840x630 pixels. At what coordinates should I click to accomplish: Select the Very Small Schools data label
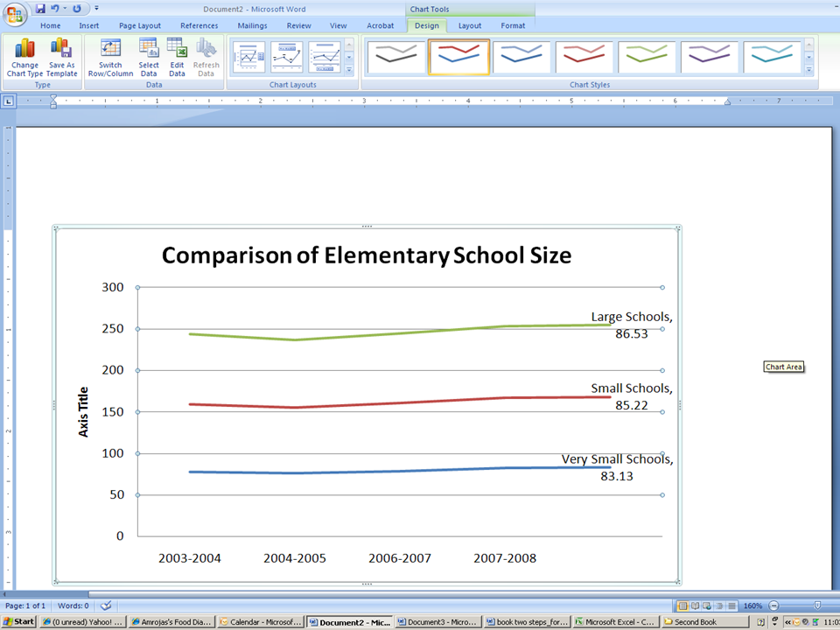pyautogui.click(x=617, y=467)
